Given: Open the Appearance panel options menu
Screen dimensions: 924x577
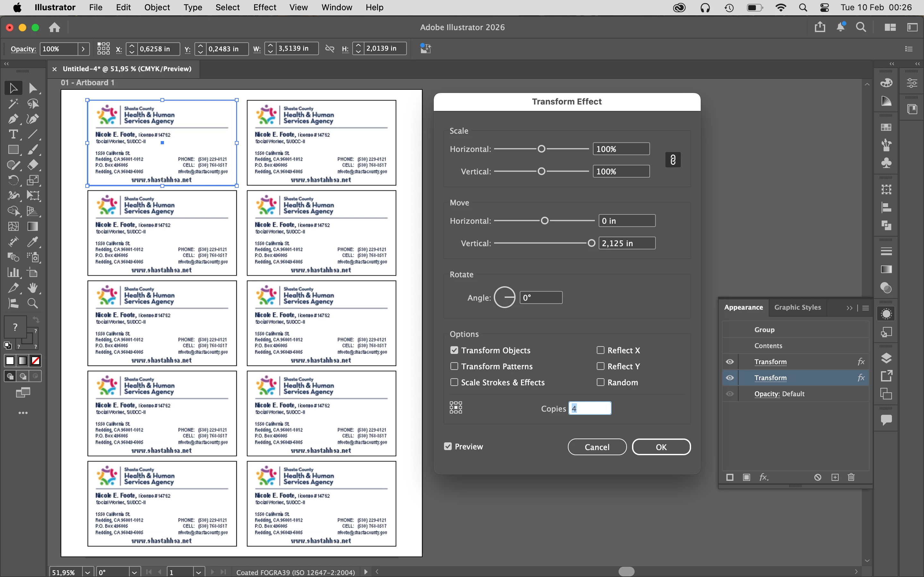Looking at the screenshot, I should click(866, 308).
